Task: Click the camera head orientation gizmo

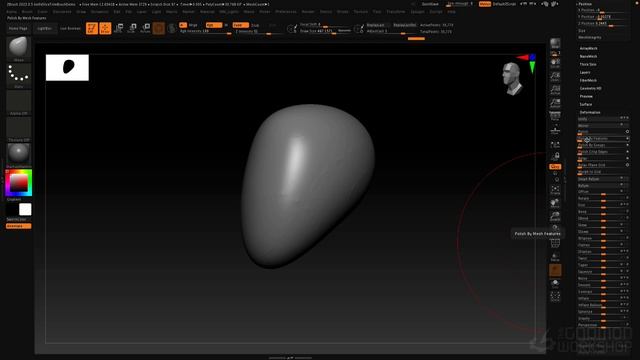Action: coord(512,78)
